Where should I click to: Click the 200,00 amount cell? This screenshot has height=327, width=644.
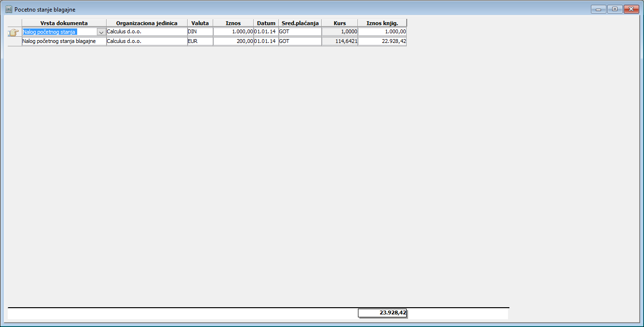[x=233, y=42]
